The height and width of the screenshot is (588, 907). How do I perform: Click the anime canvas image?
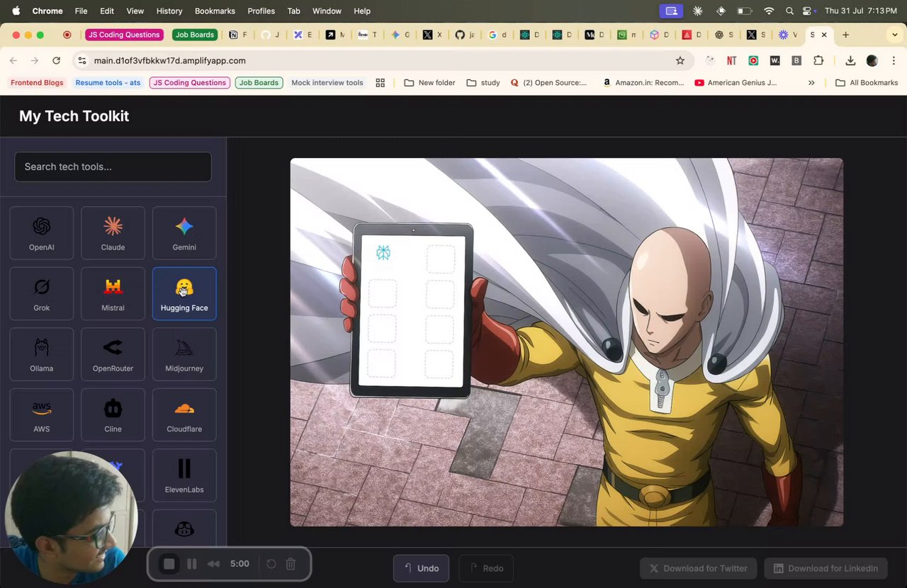(567, 342)
